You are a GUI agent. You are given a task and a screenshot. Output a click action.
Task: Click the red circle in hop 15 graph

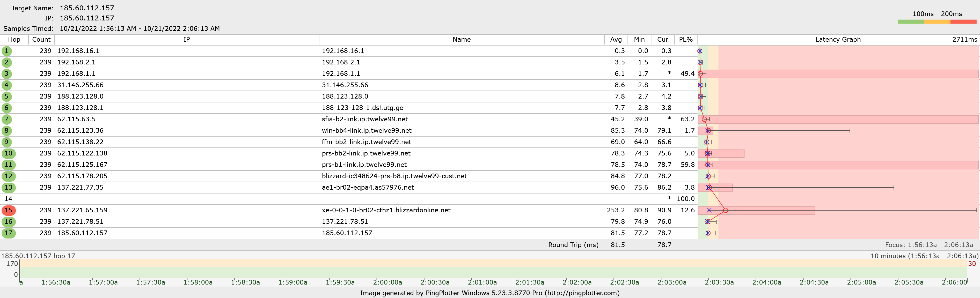point(726,210)
